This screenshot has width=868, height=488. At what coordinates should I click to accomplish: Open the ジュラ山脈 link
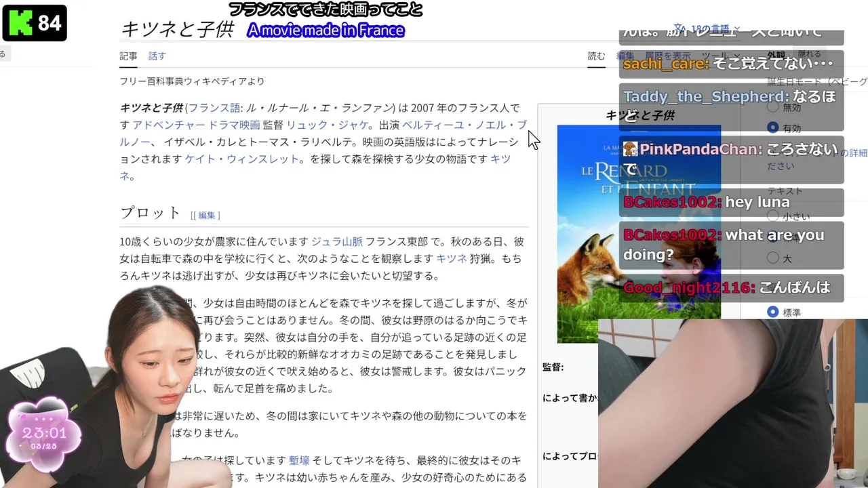[x=337, y=241]
